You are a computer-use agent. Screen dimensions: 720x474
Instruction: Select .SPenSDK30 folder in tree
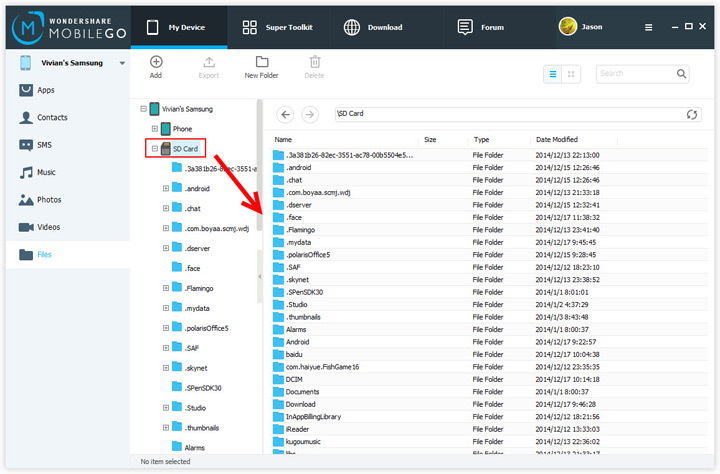(197, 388)
